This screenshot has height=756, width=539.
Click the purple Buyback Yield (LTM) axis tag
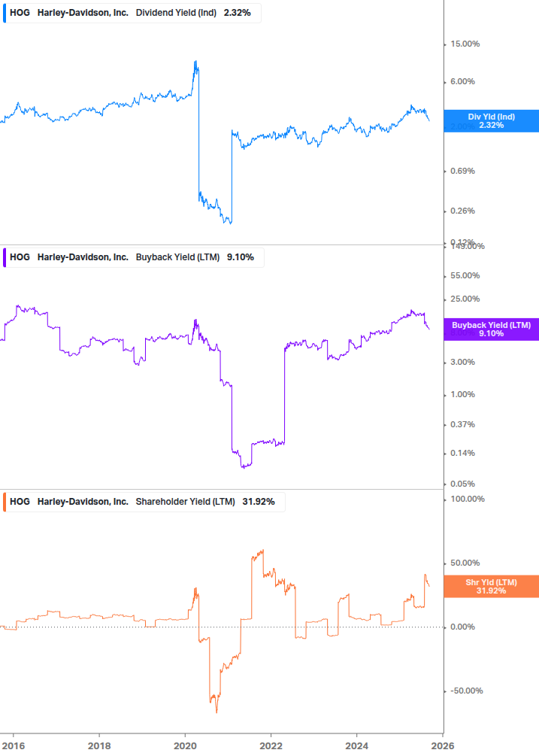(491, 329)
